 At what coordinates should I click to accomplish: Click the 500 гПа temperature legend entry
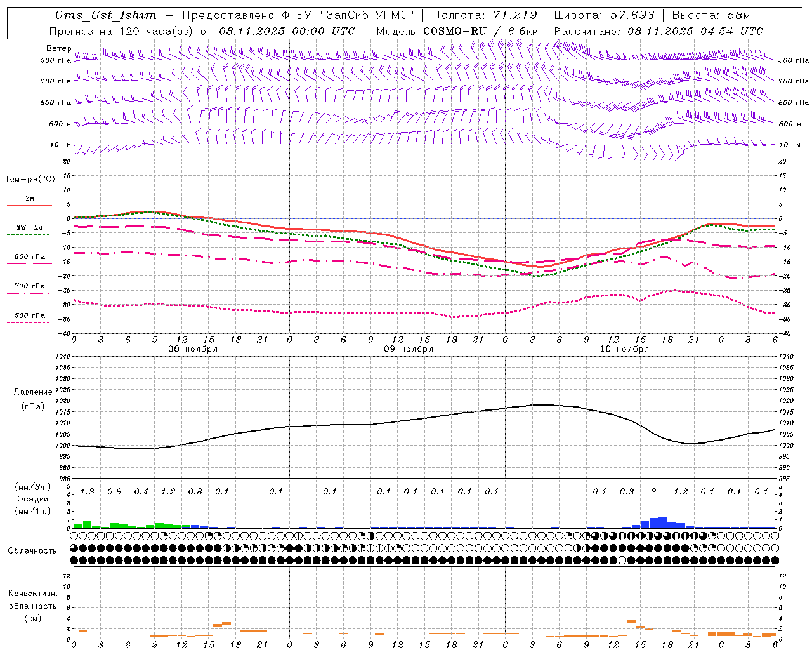click(x=30, y=315)
